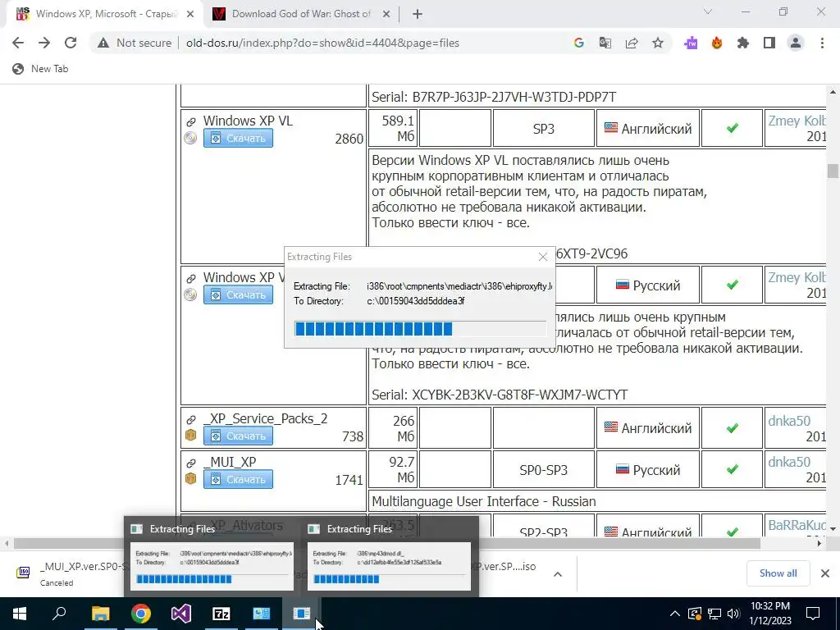The height and width of the screenshot is (630, 840).
Task: Open the purple rw extension icon
Action: [691, 43]
